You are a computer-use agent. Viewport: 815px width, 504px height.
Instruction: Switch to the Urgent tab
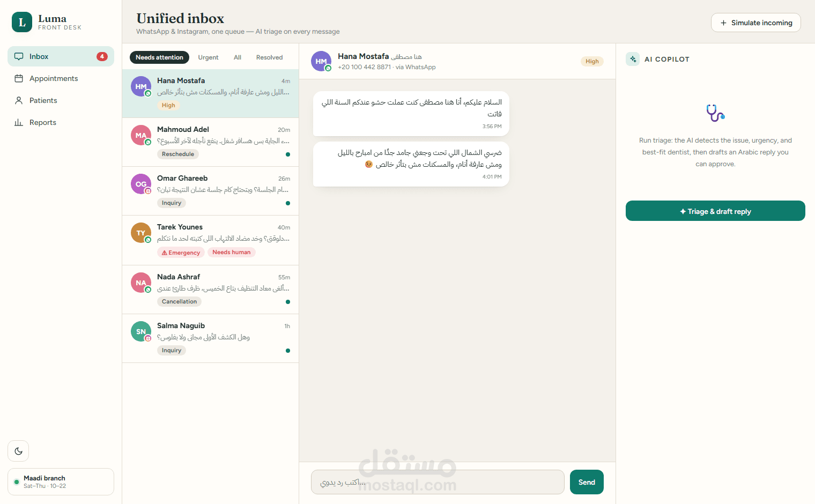tap(208, 57)
